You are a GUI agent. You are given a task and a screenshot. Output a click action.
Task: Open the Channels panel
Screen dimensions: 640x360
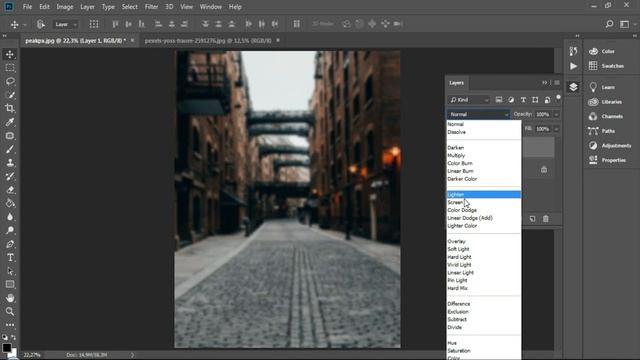click(606, 117)
